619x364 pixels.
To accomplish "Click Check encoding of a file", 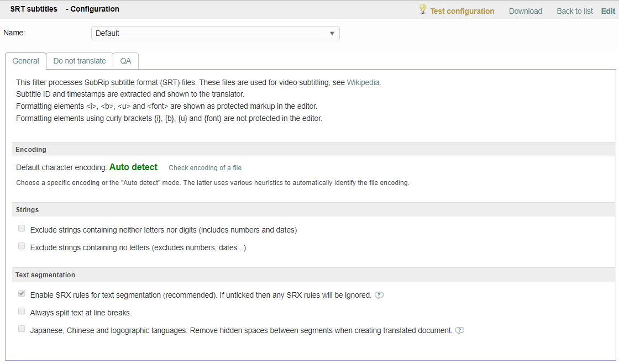I will coord(205,168).
